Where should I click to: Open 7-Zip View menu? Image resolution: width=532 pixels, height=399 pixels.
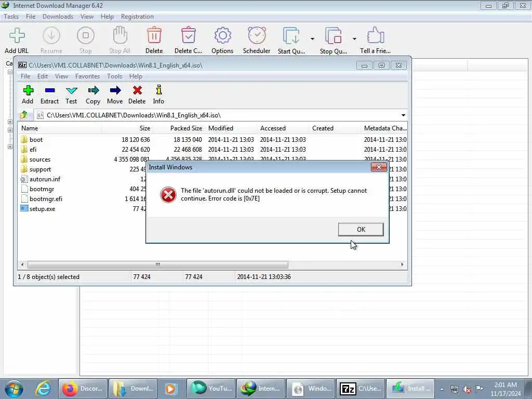point(61,76)
